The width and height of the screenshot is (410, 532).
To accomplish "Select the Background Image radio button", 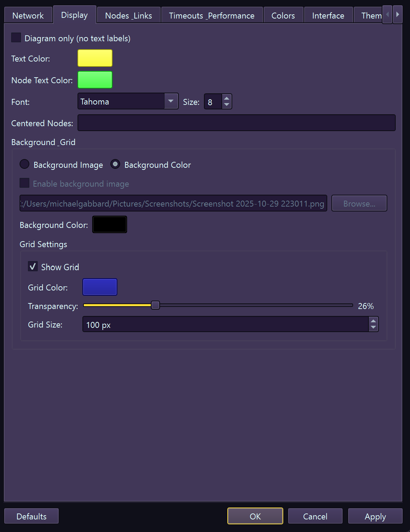I will coord(24,164).
